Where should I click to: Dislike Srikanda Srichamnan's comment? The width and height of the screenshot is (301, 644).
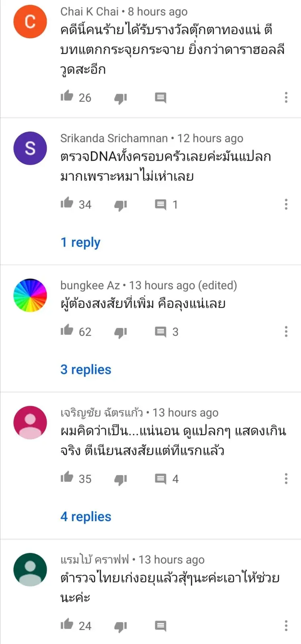click(121, 205)
